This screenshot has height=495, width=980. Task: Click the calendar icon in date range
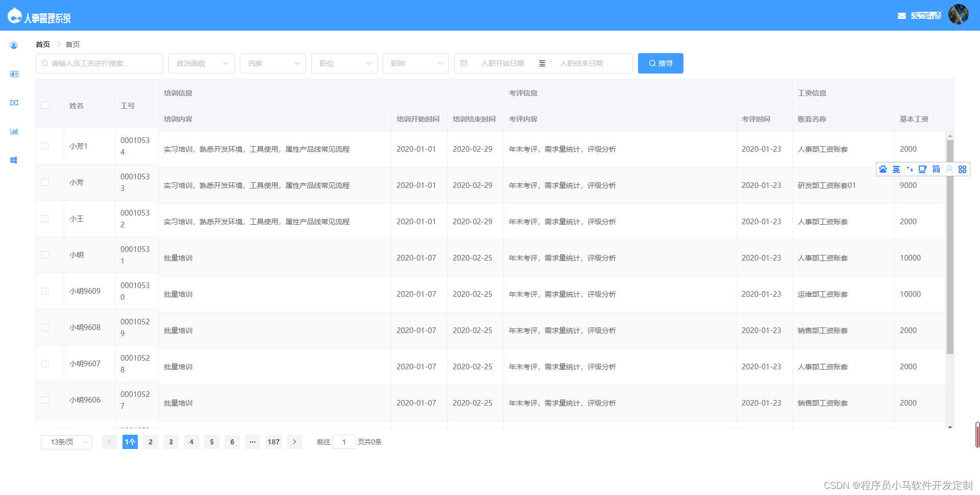463,63
